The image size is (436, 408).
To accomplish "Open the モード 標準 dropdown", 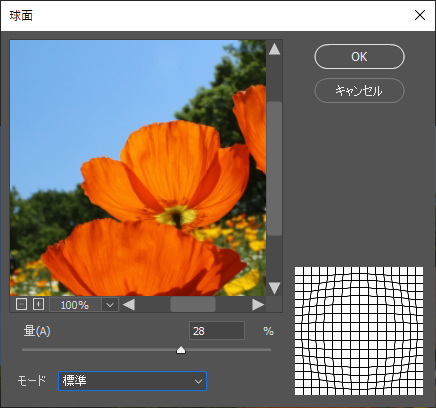I will click(x=132, y=381).
